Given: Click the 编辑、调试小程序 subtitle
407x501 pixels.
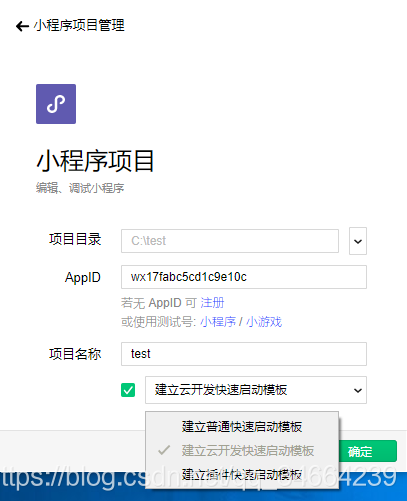Looking at the screenshot, I should pyautogui.click(x=80, y=188).
